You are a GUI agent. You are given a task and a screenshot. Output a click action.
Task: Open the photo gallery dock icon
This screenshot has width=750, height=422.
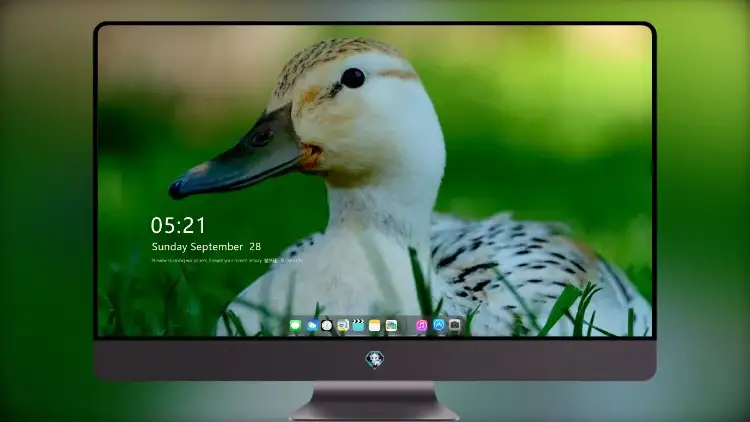[391, 326]
